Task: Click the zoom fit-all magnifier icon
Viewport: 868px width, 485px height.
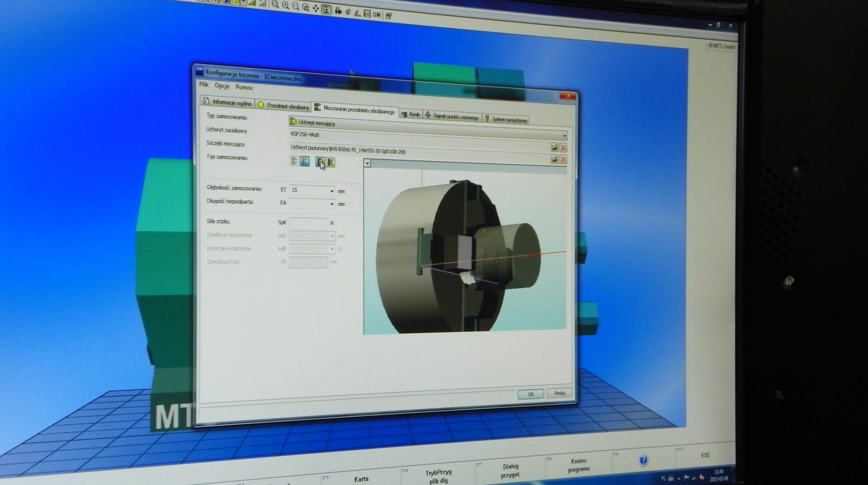Action: tap(275, 4)
